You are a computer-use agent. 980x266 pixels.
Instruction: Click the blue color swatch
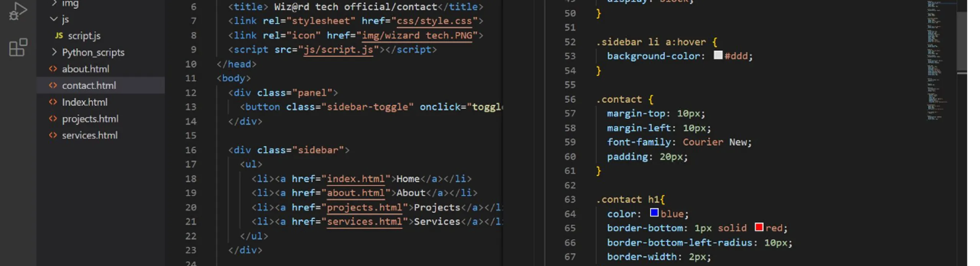click(654, 213)
